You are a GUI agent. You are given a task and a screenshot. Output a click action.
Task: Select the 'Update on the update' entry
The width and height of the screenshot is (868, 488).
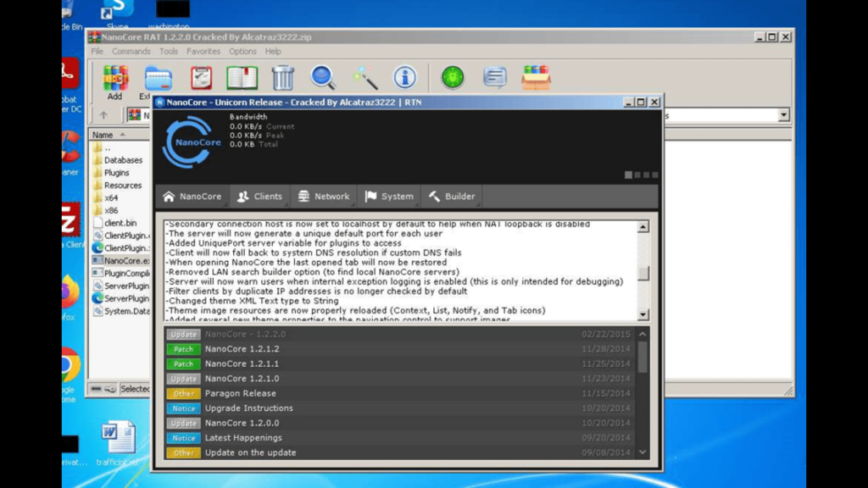[400, 452]
